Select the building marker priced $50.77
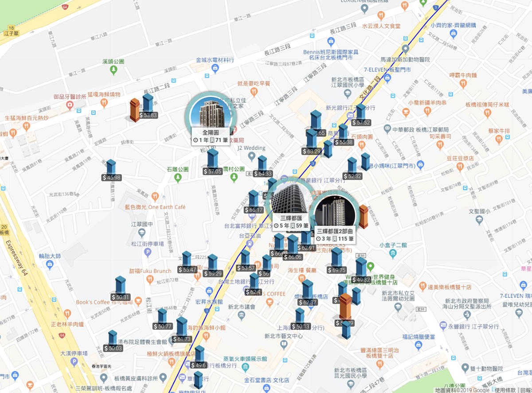 (162, 319)
